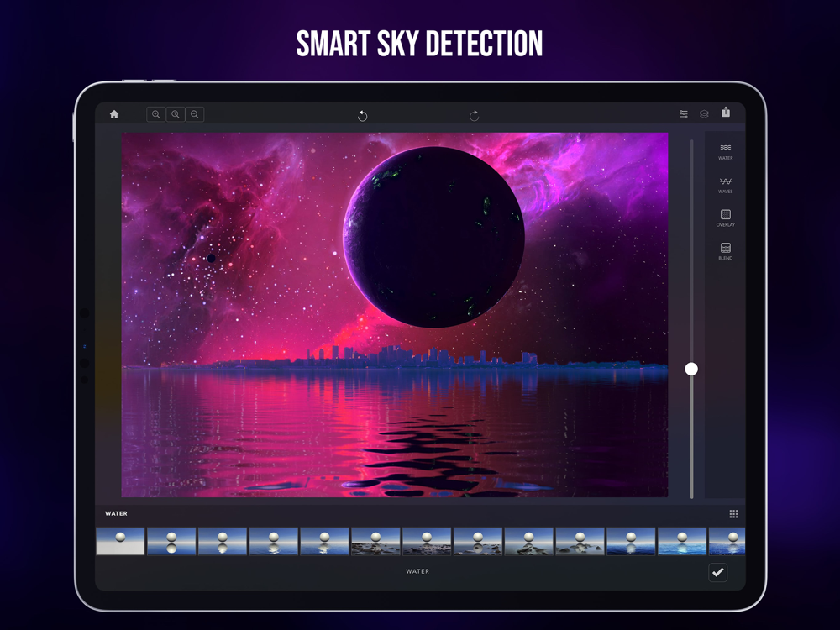This screenshot has height=630, width=840.
Task: Open the adjustment sliders settings icon
Action: pos(684,114)
